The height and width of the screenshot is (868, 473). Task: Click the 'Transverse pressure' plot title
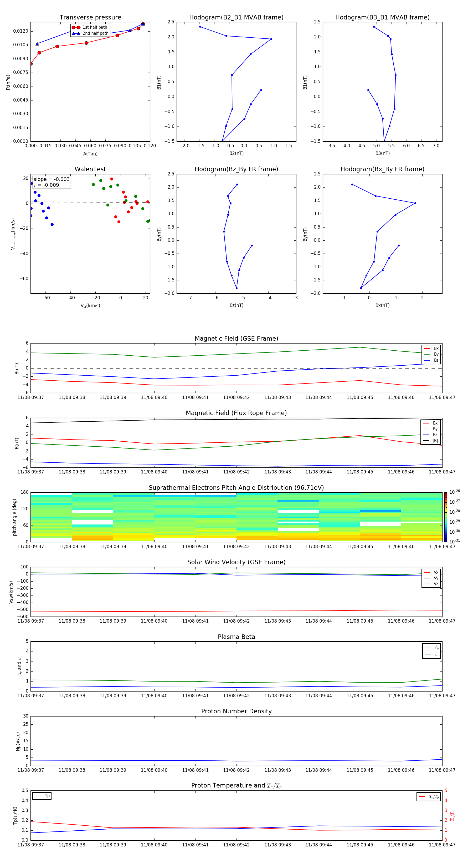coord(90,18)
